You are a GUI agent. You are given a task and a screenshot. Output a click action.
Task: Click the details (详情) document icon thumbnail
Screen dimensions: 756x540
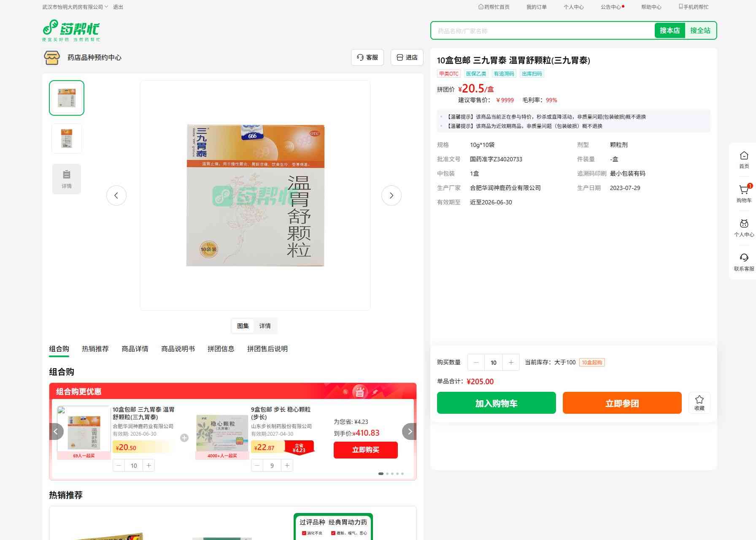click(67, 179)
